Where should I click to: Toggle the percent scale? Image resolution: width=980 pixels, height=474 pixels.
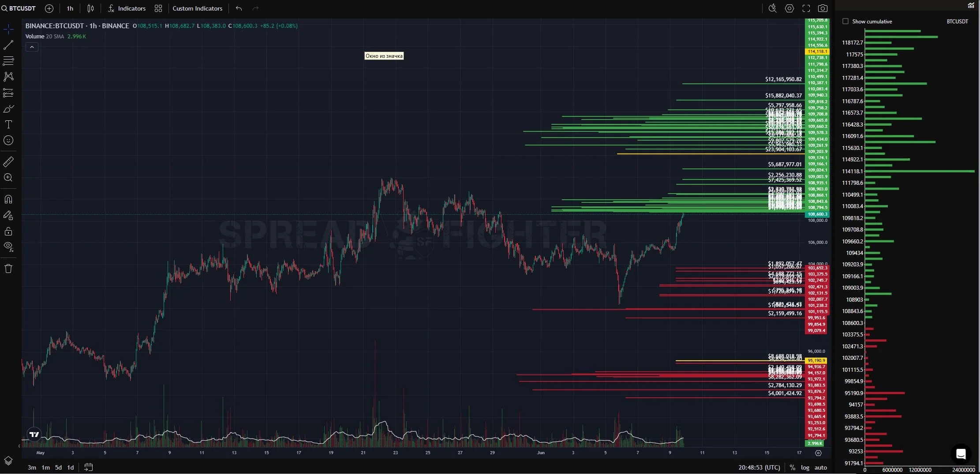793,467
